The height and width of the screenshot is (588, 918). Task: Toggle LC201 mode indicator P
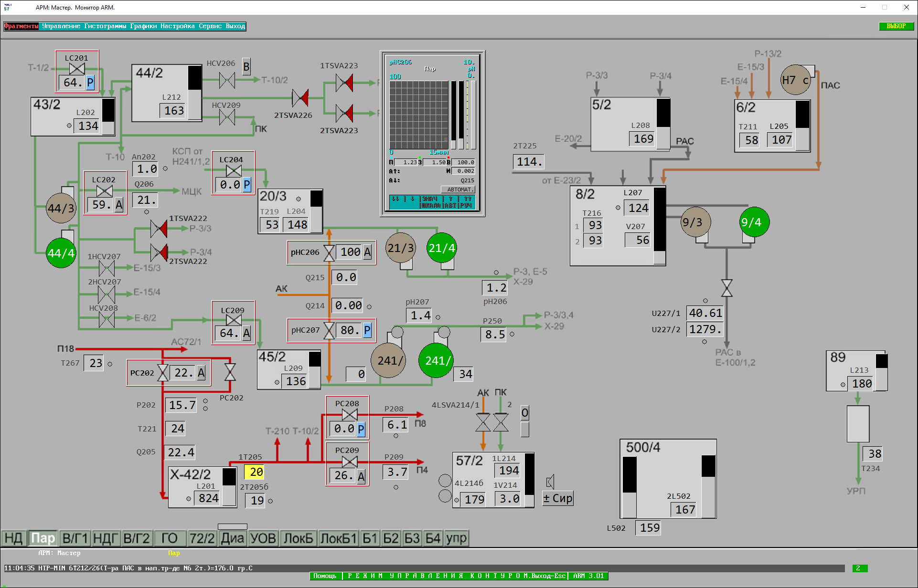pyautogui.click(x=90, y=83)
